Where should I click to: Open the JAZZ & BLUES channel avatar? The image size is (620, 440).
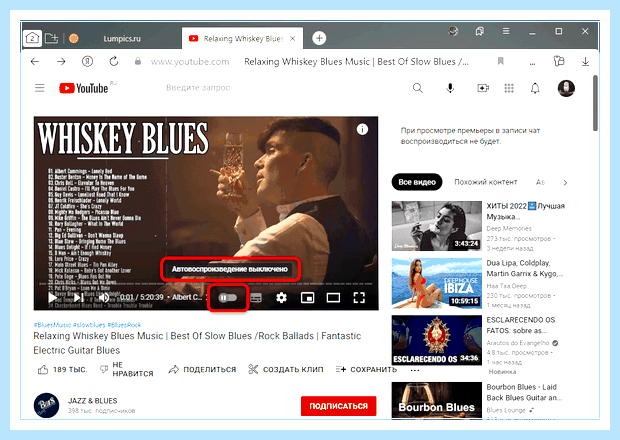[x=46, y=405]
